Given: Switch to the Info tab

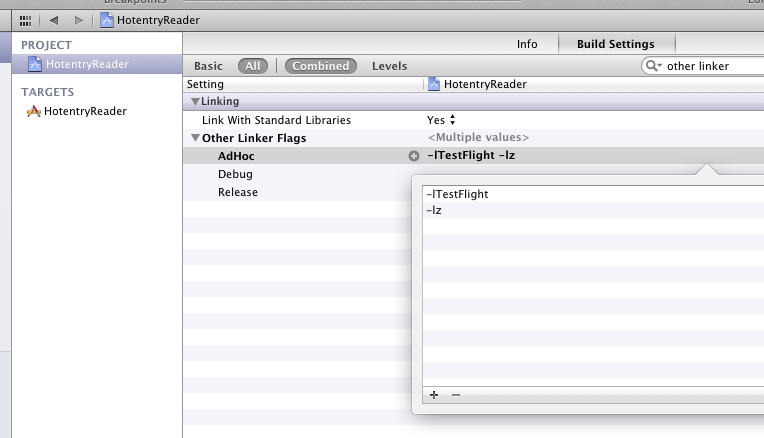Looking at the screenshot, I should click(527, 44).
